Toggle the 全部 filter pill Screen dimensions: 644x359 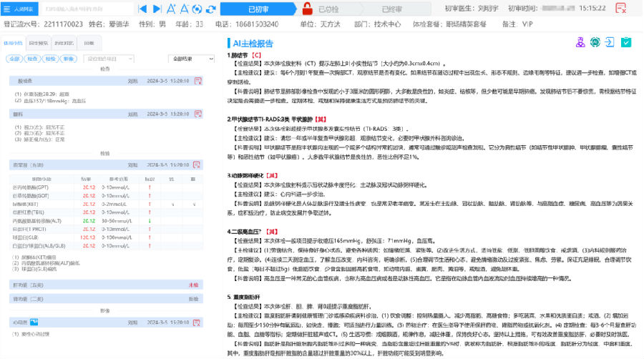click(14, 59)
